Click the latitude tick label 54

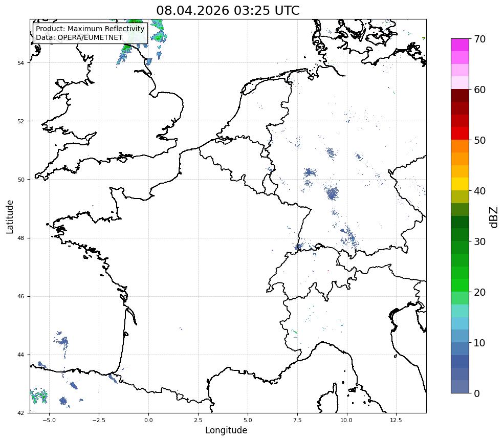[x=20, y=63]
